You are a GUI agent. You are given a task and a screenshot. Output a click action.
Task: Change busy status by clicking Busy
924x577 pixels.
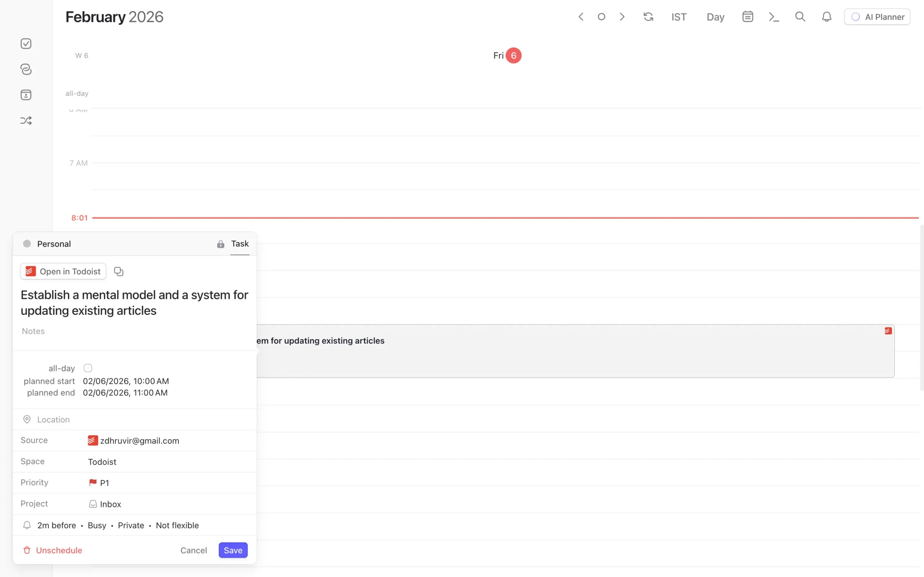pos(97,525)
